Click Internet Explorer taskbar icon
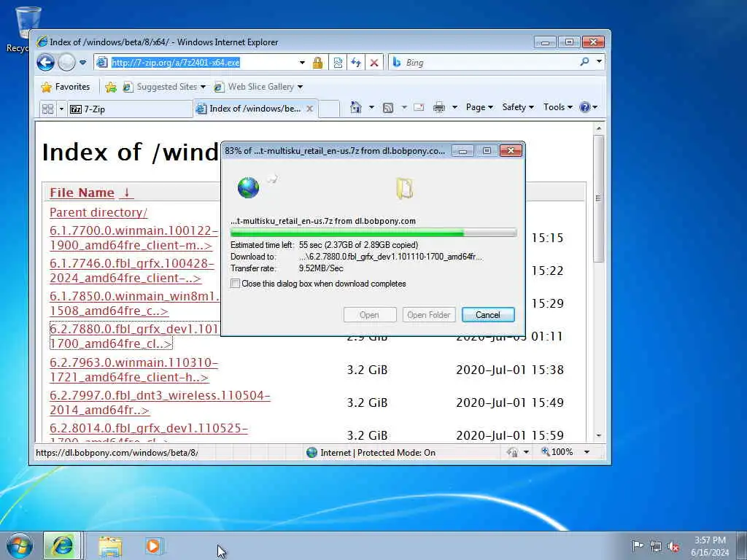The height and width of the screenshot is (560, 747). tap(63, 545)
